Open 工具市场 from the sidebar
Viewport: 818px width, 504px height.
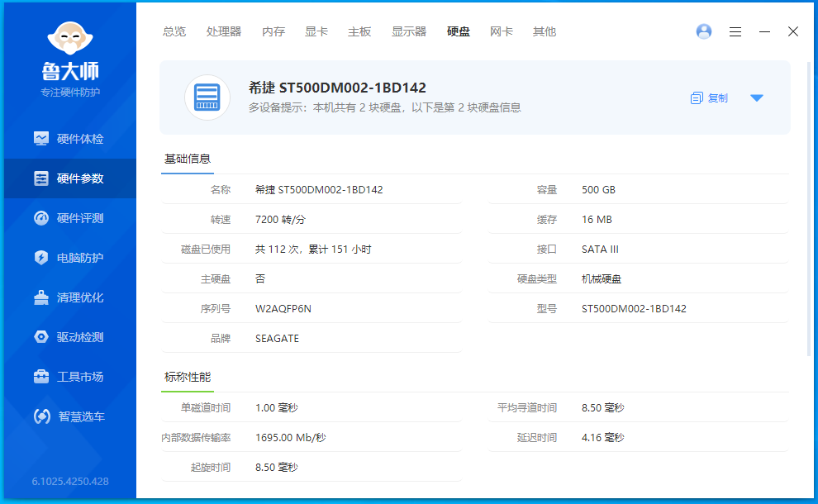[70, 377]
